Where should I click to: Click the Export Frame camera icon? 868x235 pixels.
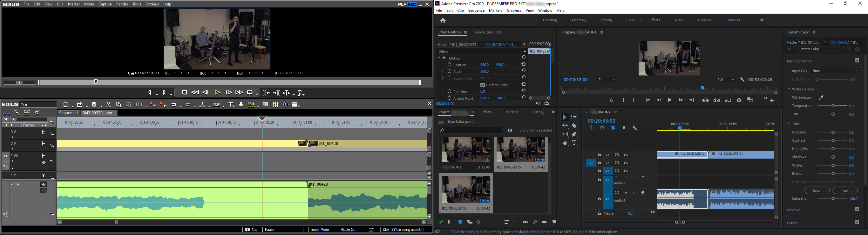pyautogui.click(x=739, y=100)
